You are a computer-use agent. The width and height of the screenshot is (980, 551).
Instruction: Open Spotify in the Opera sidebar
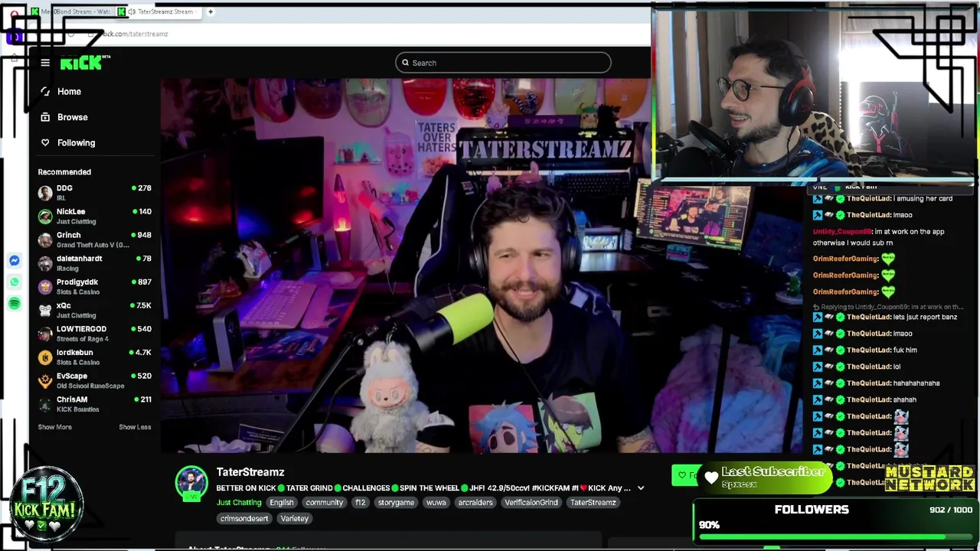click(15, 304)
